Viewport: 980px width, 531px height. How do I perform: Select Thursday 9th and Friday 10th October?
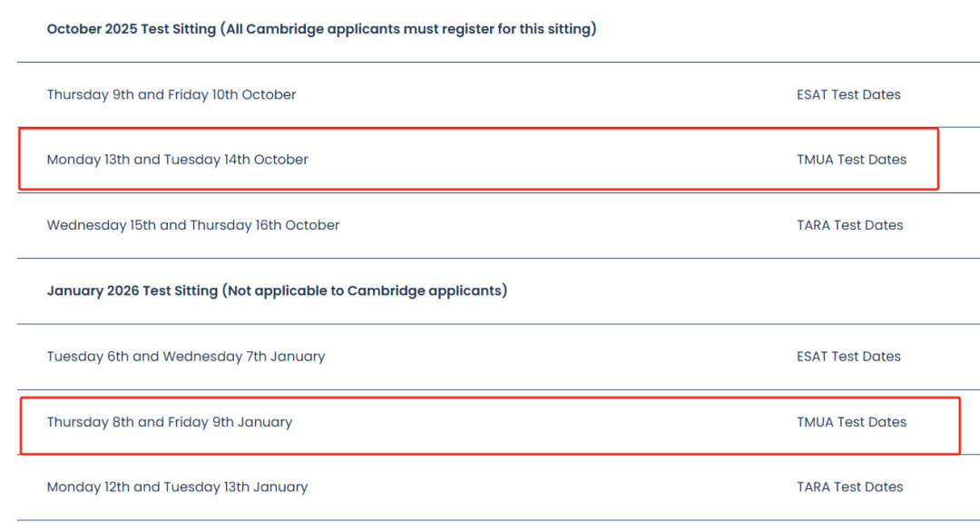(x=171, y=94)
